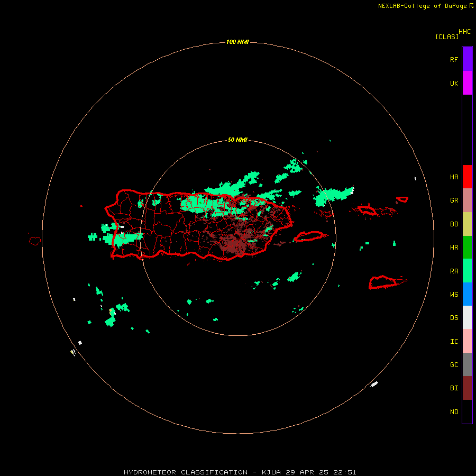Click the 50 NMI range ring label

[237, 140]
